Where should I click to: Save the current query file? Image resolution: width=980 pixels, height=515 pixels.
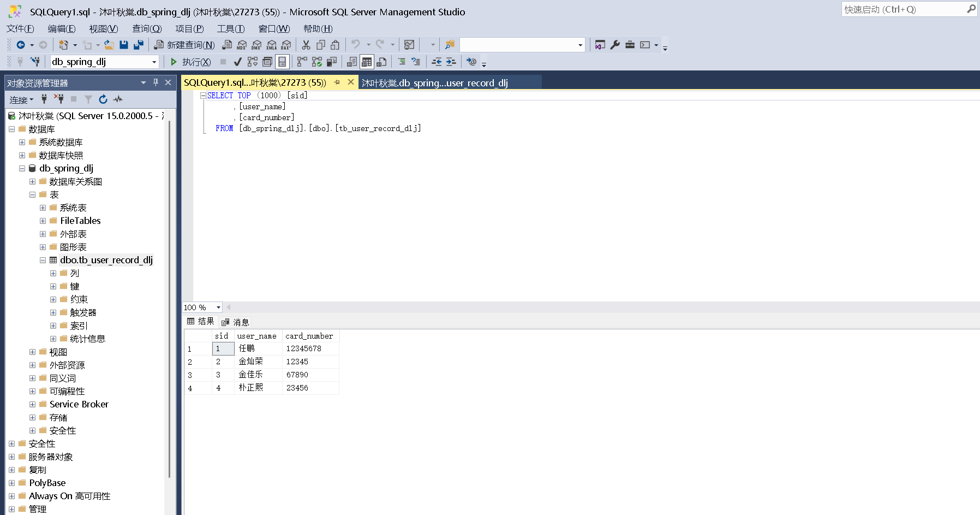[124, 45]
